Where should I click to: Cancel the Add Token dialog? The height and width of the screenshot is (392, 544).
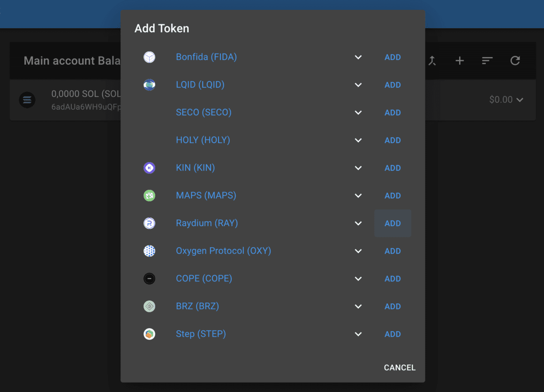click(x=400, y=368)
